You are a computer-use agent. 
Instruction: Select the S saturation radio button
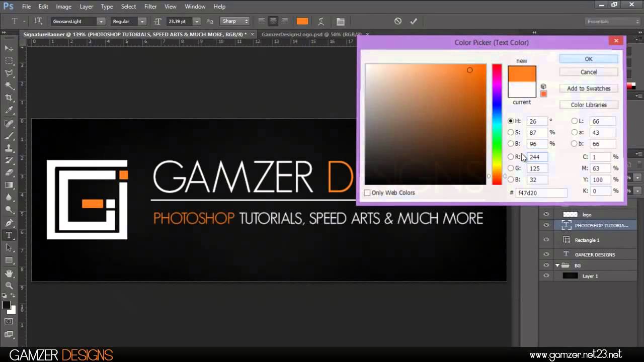pos(511,132)
